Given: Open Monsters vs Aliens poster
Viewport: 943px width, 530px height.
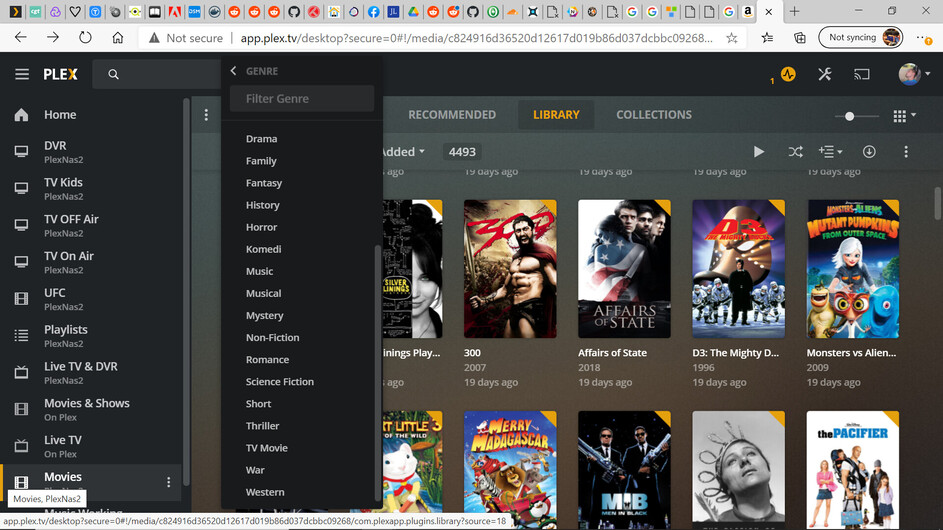Looking at the screenshot, I should tap(853, 269).
